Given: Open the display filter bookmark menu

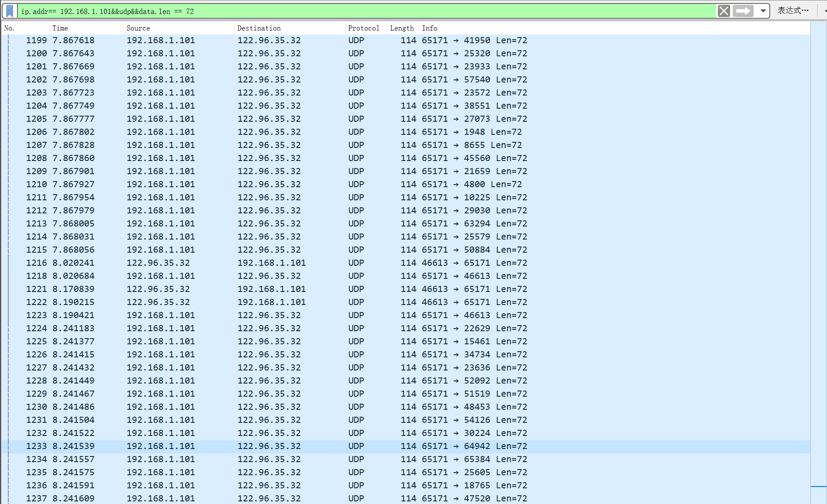Looking at the screenshot, I should click(10, 11).
